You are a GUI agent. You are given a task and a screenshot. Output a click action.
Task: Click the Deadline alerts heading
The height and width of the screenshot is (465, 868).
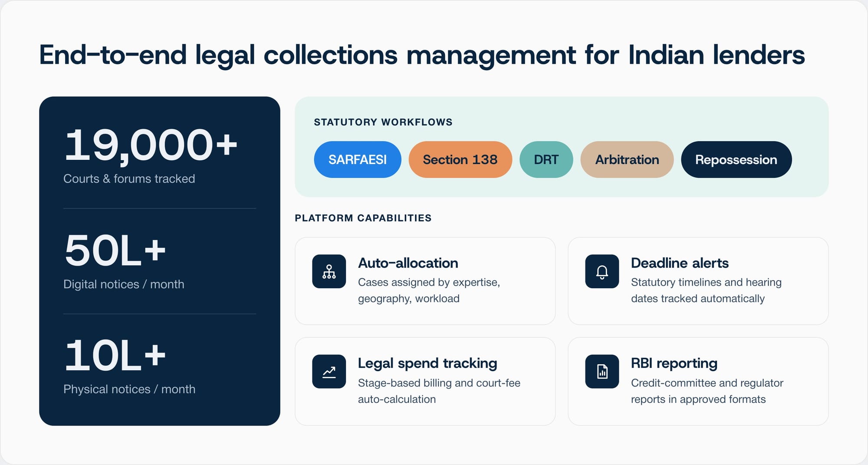click(680, 263)
